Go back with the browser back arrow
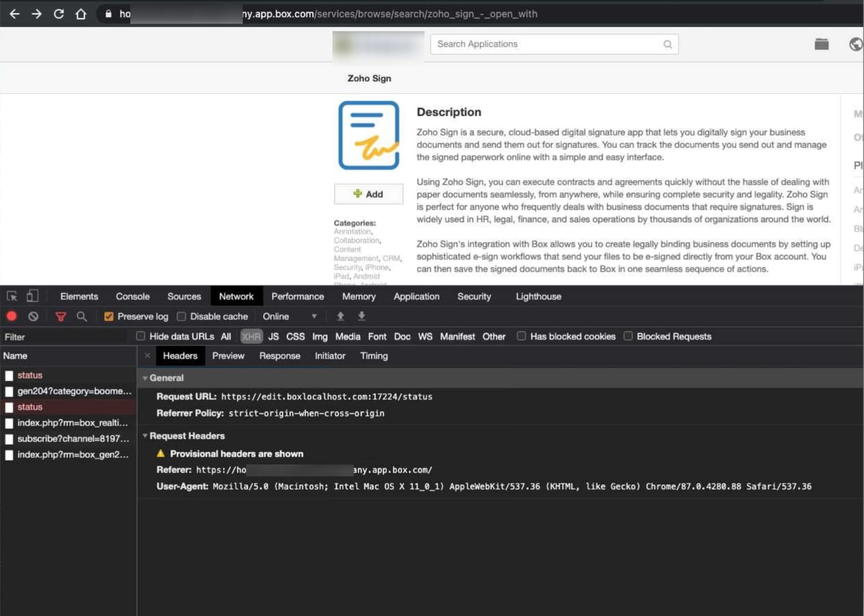The height and width of the screenshot is (616, 864). (14, 14)
